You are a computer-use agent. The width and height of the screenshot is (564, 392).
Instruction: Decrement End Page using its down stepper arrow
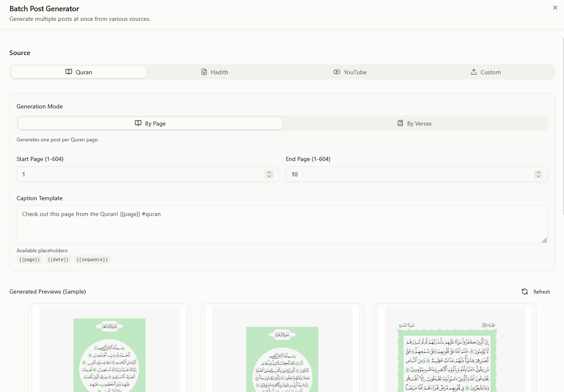pos(538,176)
